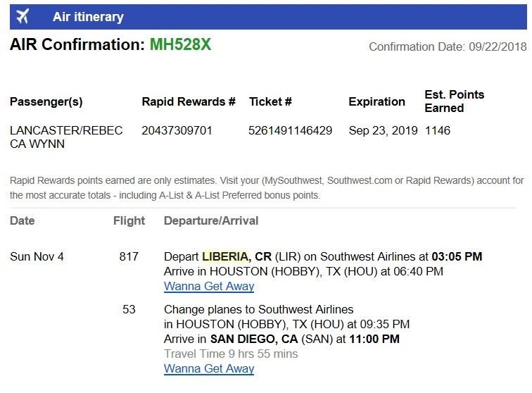The width and height of the screenshot is (532, 393).
Task: Open Wanna Get Away link below Travel Time
Action: 209,369
